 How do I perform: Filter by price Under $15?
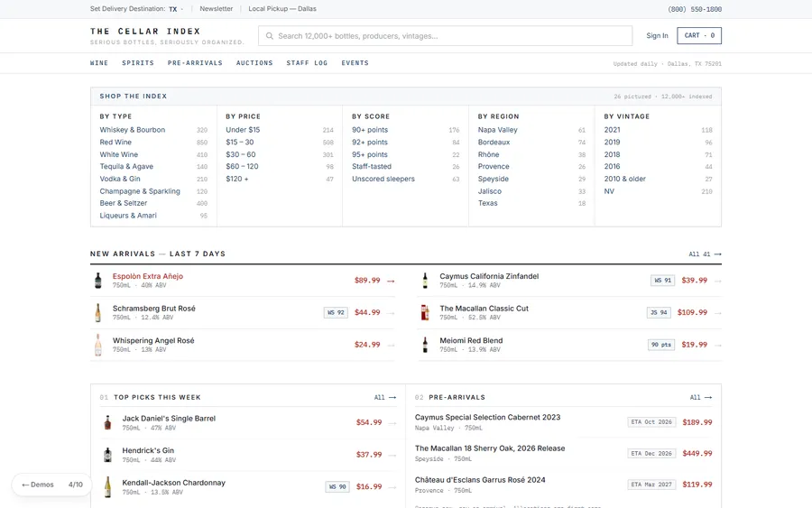coord(243,130)
